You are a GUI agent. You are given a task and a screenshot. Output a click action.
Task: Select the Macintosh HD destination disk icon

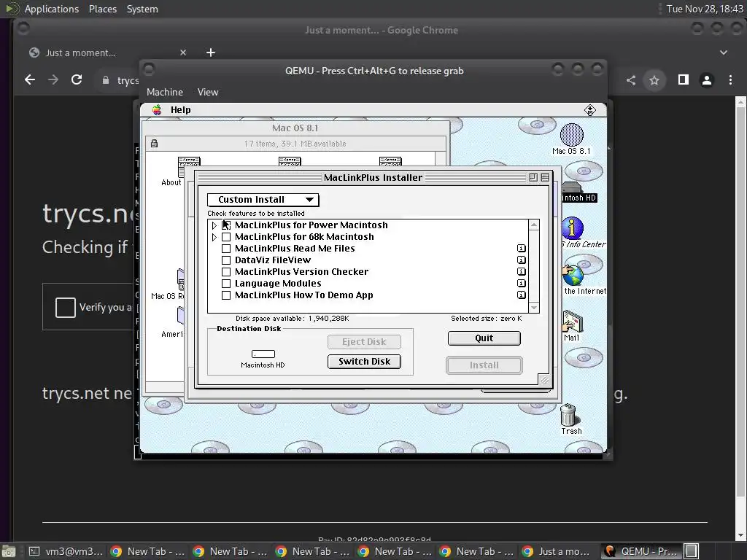tap(263, 354)
